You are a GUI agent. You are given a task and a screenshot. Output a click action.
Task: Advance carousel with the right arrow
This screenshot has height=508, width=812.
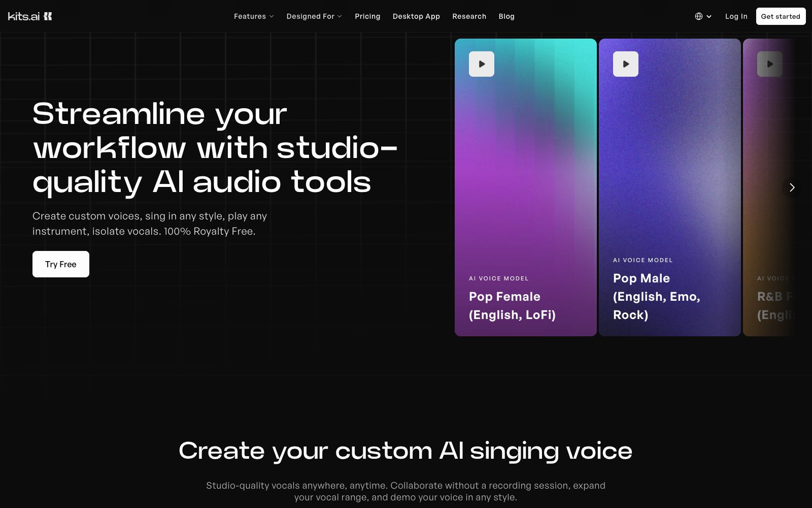pyautogui.click(x=792, y=187)
